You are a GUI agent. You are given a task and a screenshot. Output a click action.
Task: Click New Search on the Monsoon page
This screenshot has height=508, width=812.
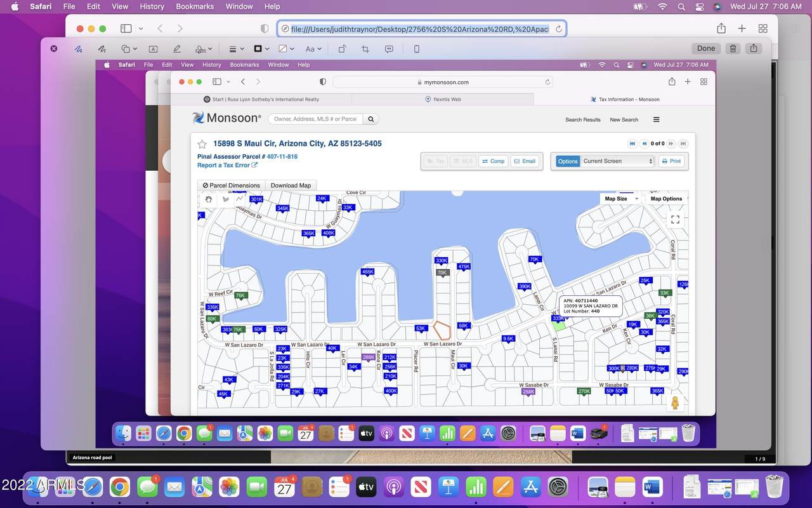624,119
